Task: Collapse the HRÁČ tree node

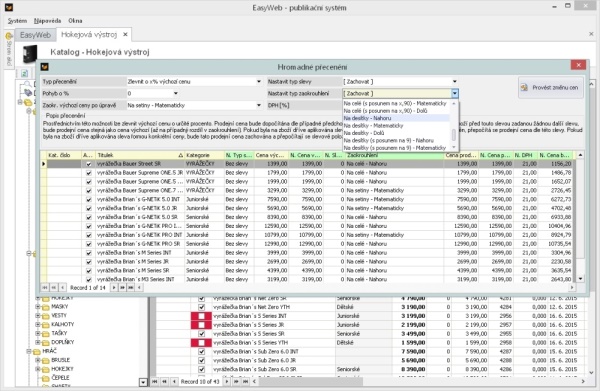Action: 29,351
